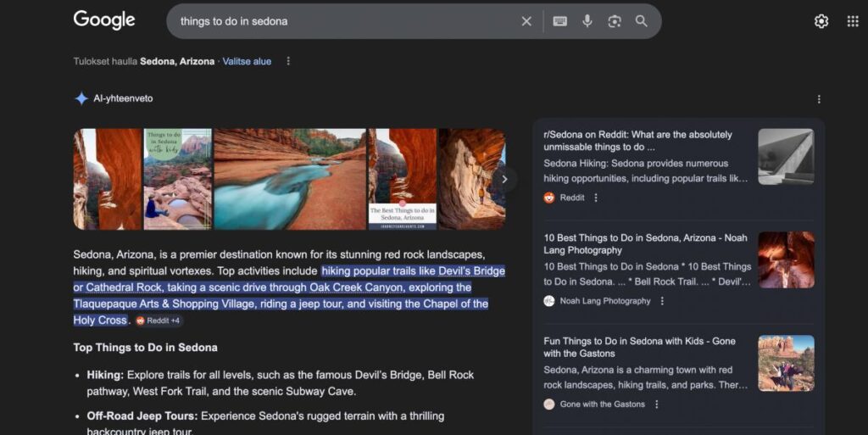The image size is (868, 435).
Task: Open three-dot menu beside 'Valitse alue'
Action: [288, 61]
